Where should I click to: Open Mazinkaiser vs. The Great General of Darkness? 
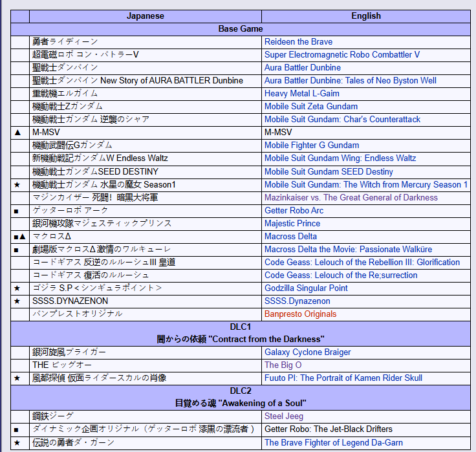click(351, 198)
